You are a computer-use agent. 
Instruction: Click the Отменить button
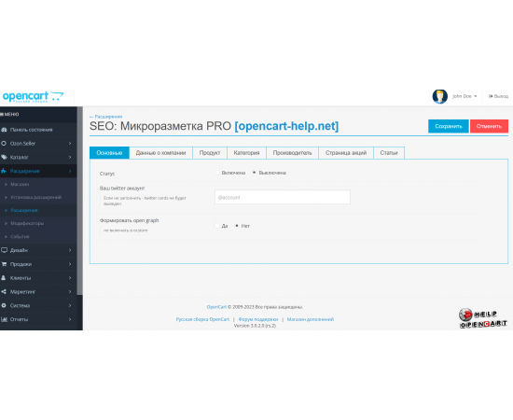pyautogui.click(x=489, y=126)
